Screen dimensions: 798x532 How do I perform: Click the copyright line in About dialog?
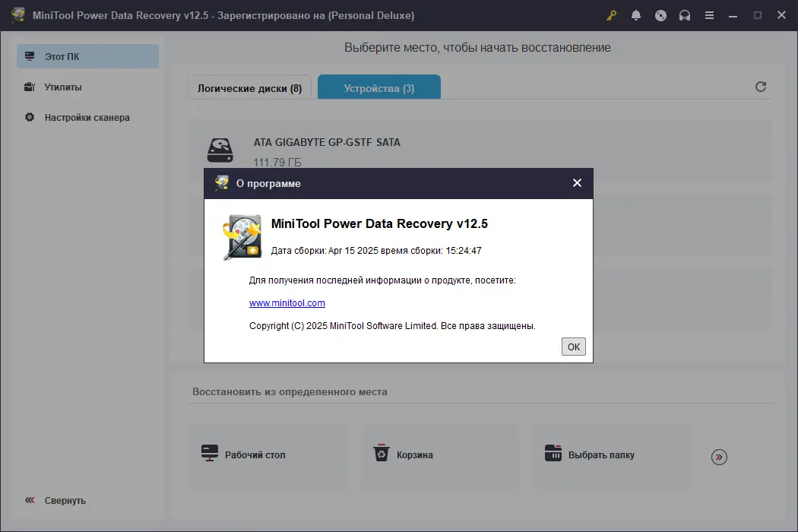[x=392, y=326]
